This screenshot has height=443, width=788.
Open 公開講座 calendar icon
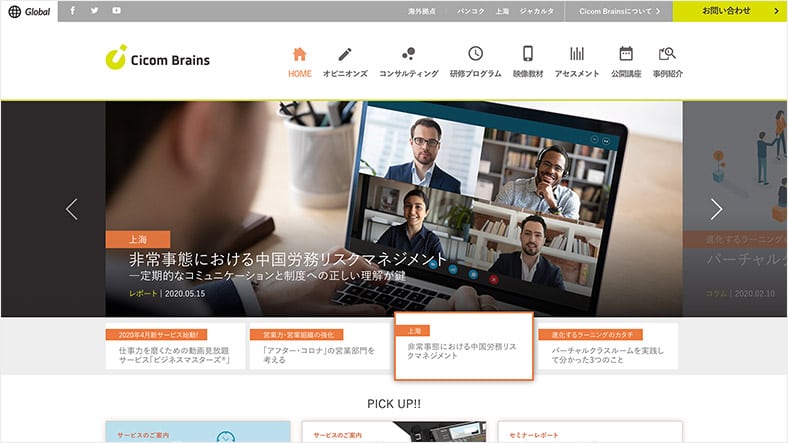pos(626,54)
